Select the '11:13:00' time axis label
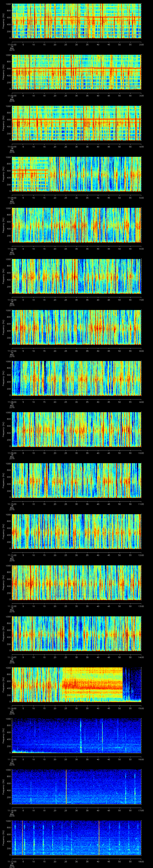The height and width of the screenshot is (868, 153). [x=12, y=657]
